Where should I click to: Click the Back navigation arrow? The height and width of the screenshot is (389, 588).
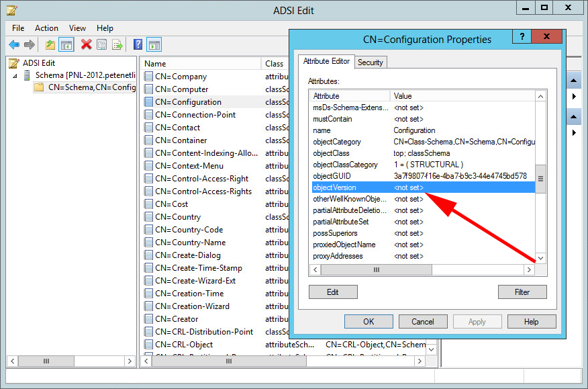point(14,44)
